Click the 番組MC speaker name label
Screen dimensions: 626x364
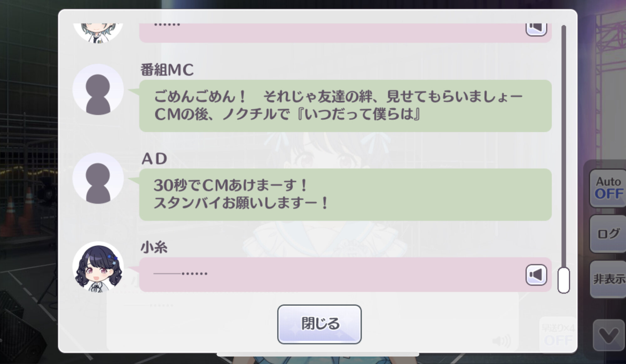tap(167, 69)
